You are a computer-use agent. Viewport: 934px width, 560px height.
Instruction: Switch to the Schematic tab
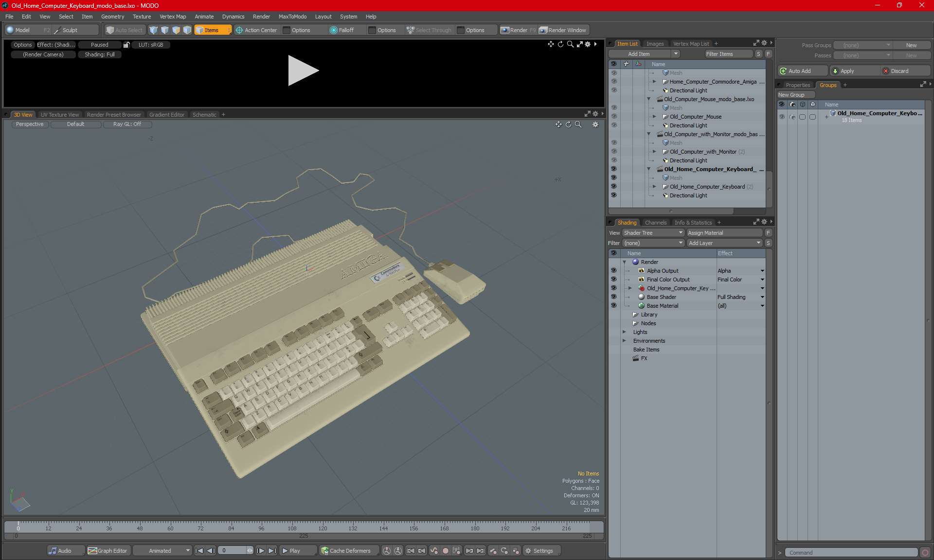[204, 115]
